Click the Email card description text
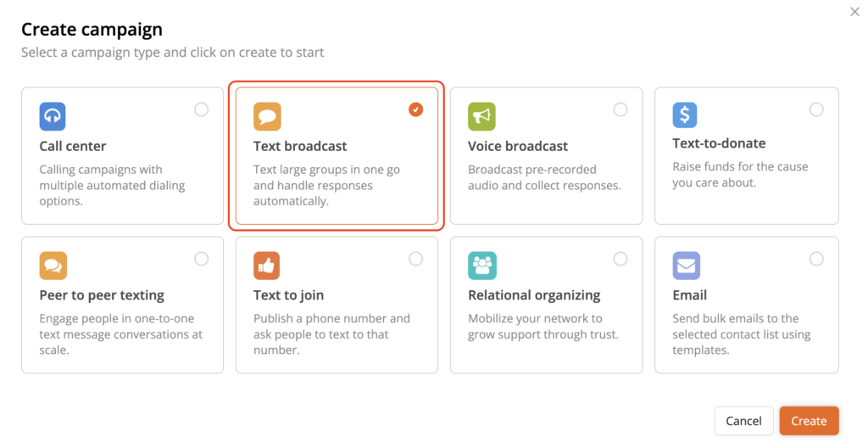Viewport: 868px width, 448px height. pos(742,334)
